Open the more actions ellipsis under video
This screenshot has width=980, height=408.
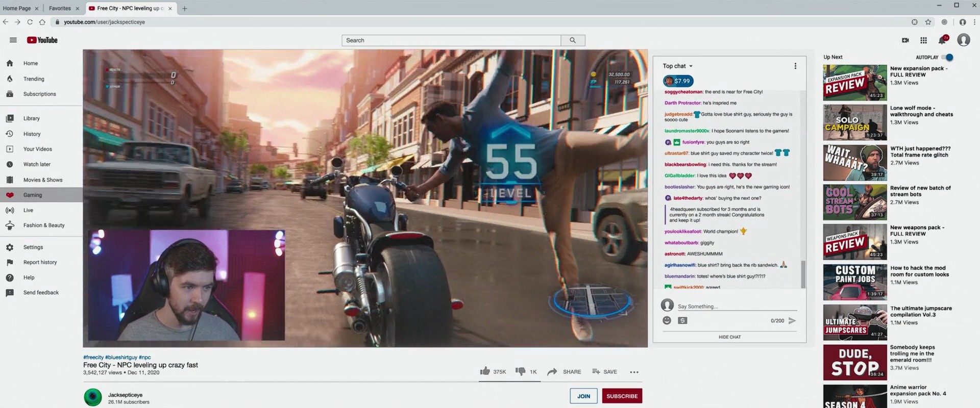(634, 372)
